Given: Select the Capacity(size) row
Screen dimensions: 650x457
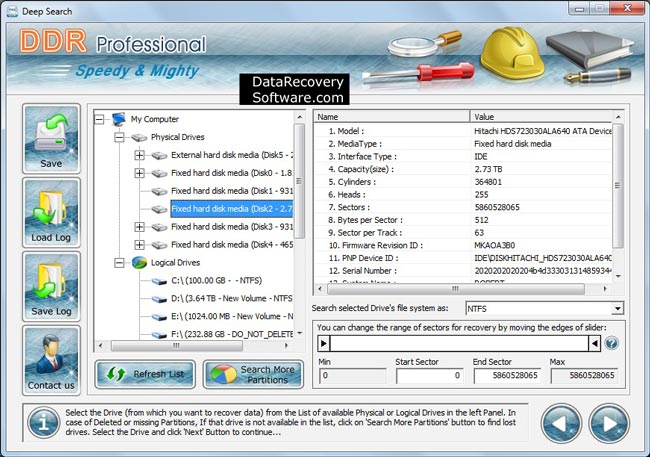Looking at the screenshot, I should pos(463,169).
